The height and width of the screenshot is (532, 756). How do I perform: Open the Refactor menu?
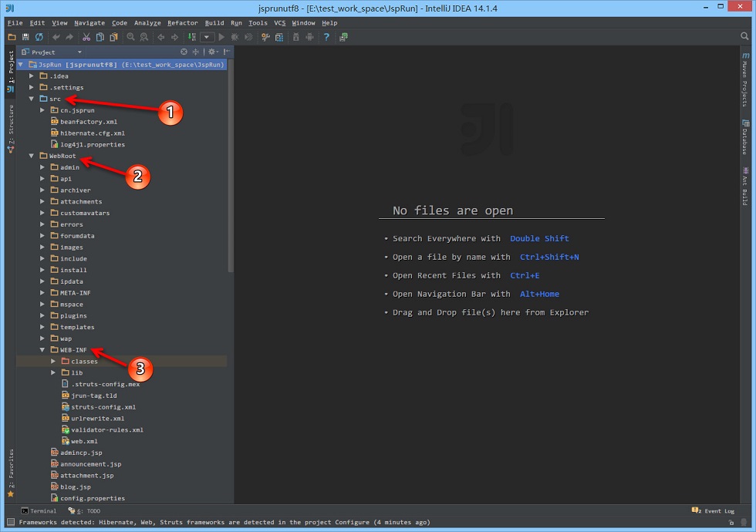pyautogui.click(x=182, y=22)
